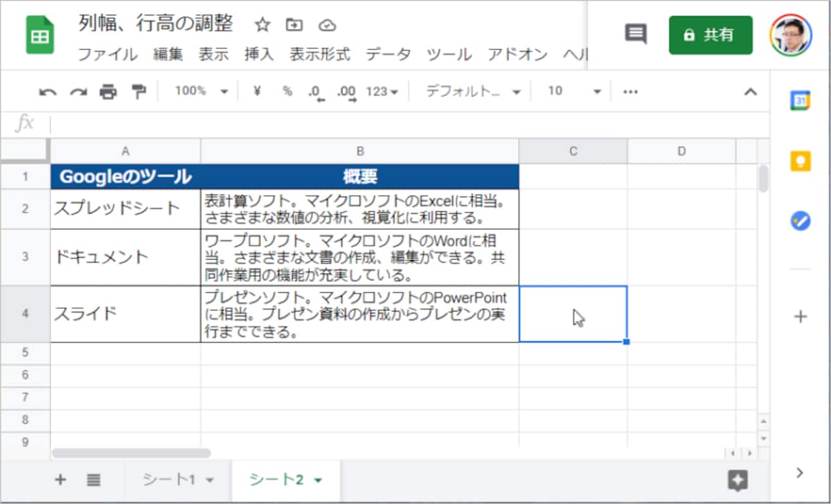Click the scroll right arrow

pyautogui.click(x=749, y=453)
